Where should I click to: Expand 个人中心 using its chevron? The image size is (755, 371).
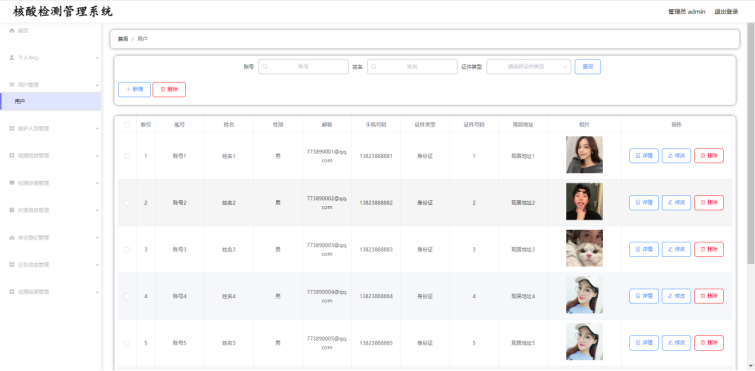pos(97,58)
